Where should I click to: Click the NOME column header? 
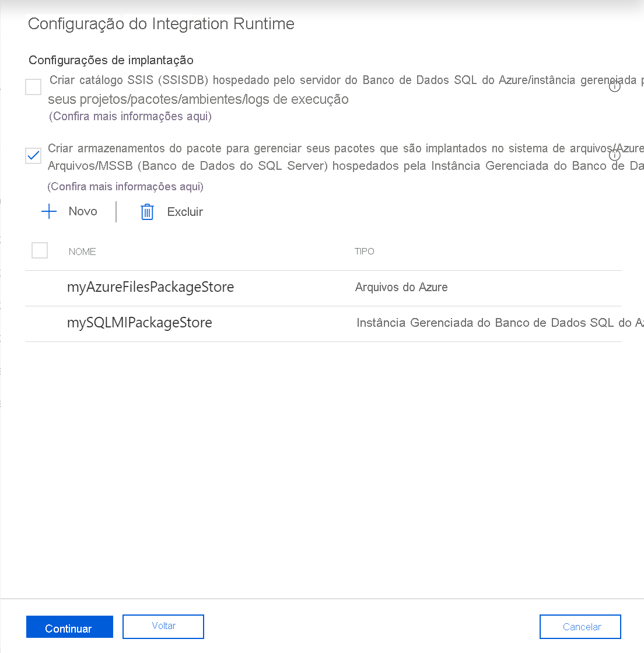point(82,251)
